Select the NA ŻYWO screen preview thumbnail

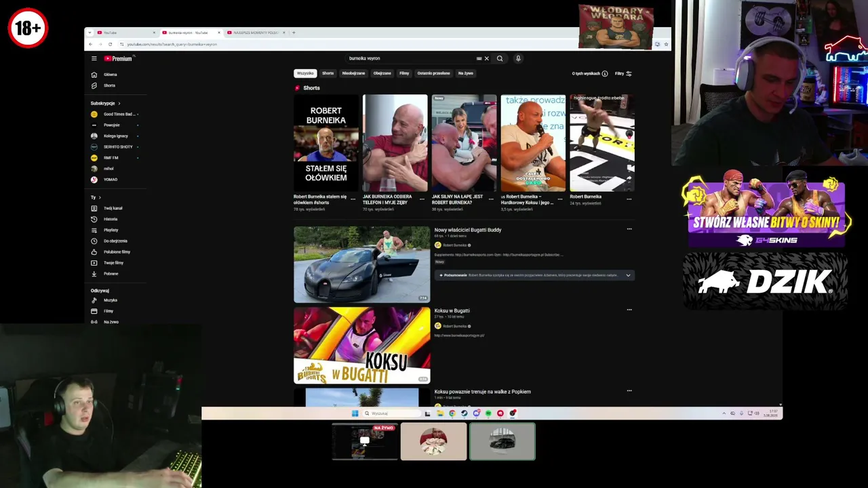pos(365,442)
